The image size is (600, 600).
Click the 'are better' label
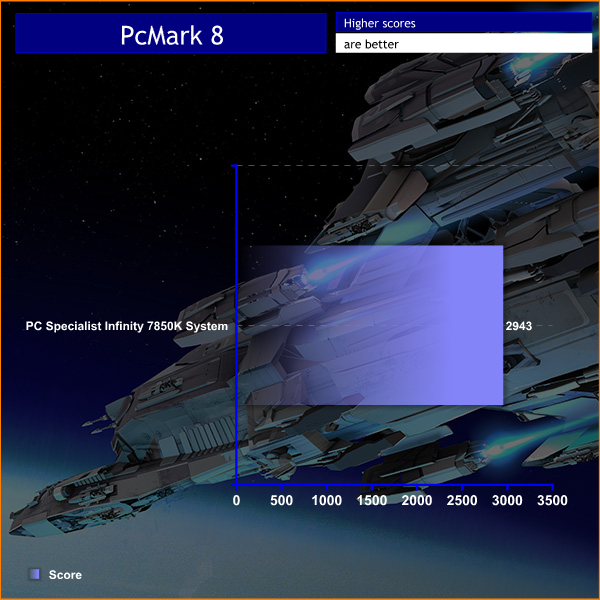click(371, 44)
